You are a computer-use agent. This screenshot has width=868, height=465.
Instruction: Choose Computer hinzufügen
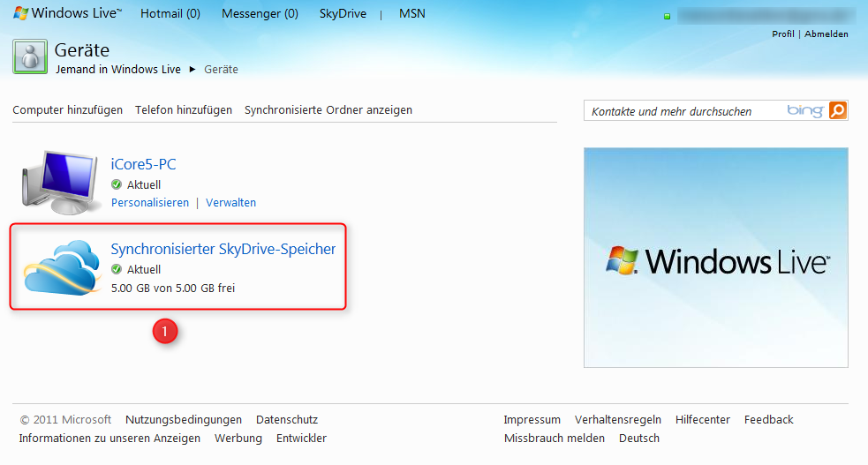(67, 110)
